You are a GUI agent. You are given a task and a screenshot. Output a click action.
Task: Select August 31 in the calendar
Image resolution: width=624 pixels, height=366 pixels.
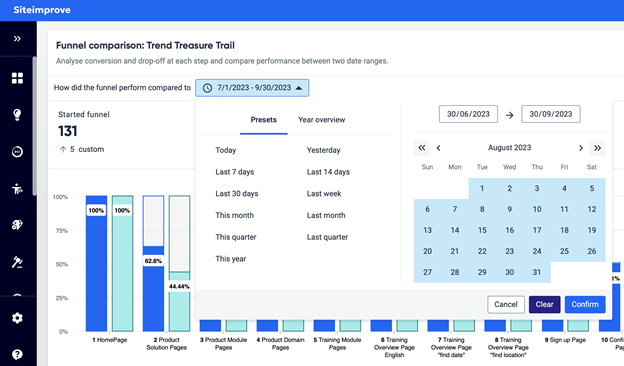537,273
